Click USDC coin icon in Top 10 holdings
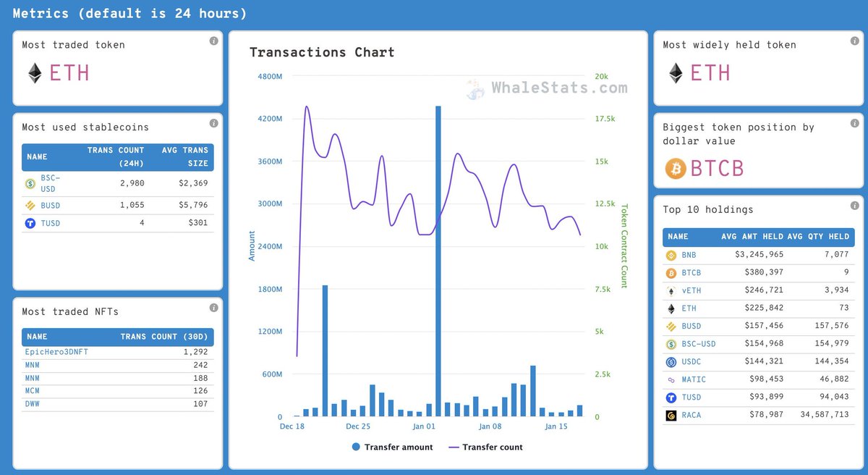Viewport: 868px width, 475px height. pyautogui.click(x=671, y=361)
